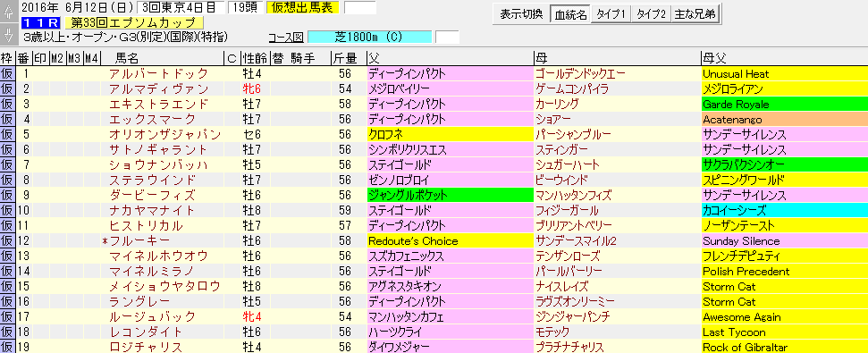Screen dimensions: 868x353
Task: Select horse ダービーフィズ
Action: pos(152,196)
